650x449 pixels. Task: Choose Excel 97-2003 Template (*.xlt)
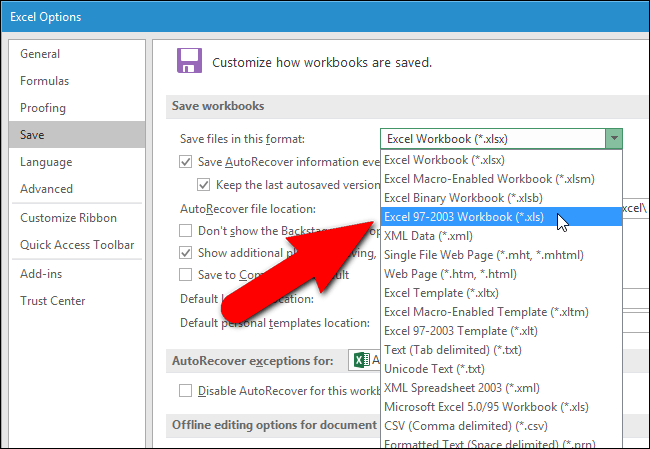[501, 331]
